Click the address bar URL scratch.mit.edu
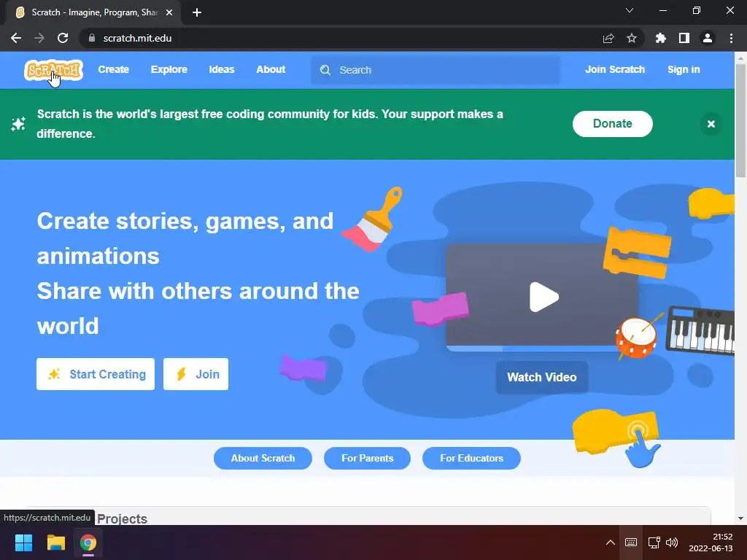The width and height of the screenshot is (747, 560). tap(137, 38)
